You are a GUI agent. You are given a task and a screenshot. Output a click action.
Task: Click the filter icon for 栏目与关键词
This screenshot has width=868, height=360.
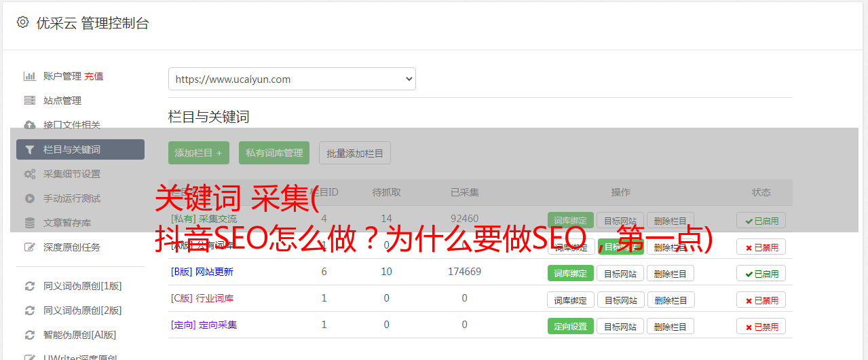click(30, 149)
